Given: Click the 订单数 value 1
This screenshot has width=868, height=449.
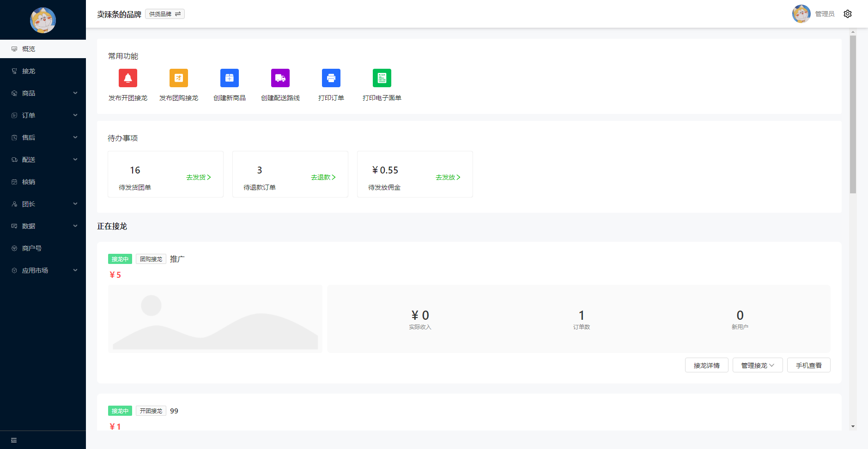Looking at the screenshot, I should point(582,315).
